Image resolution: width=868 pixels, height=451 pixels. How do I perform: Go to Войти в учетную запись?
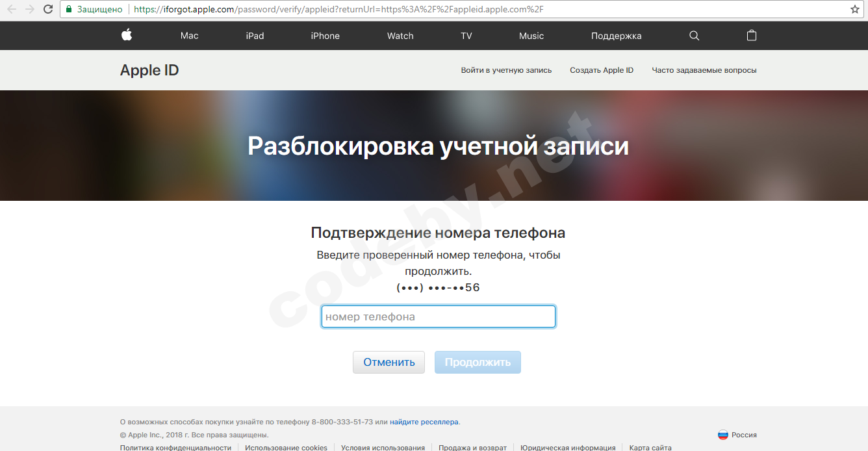click(506, 70)
